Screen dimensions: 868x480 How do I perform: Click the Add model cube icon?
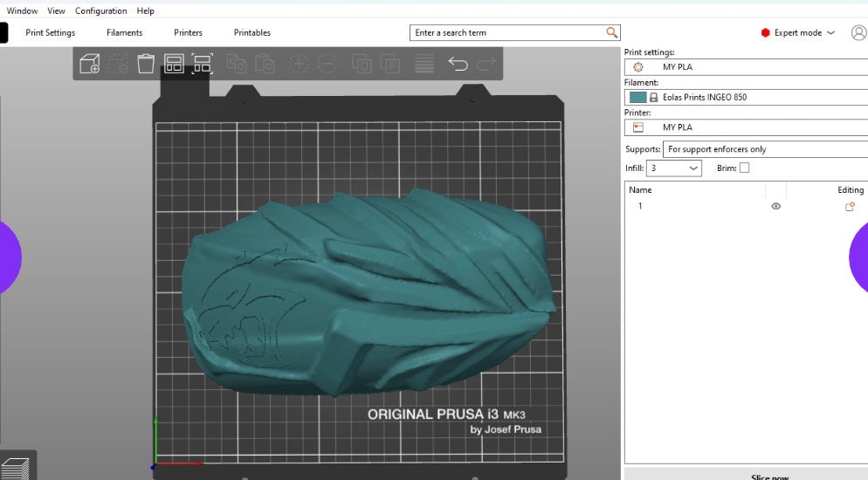[x=90, y=64]
